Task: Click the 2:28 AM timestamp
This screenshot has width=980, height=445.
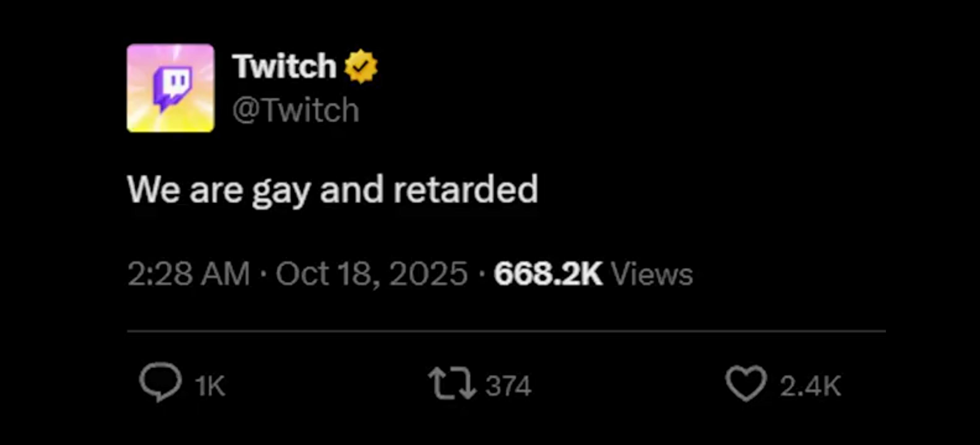Action: pos(189,274)
